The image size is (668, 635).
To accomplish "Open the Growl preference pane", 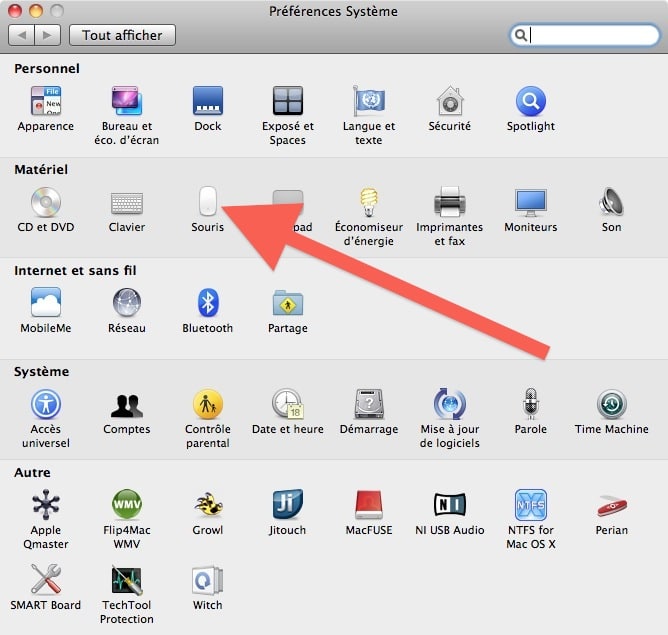I will pyautogui.click(x=208, y=505).
